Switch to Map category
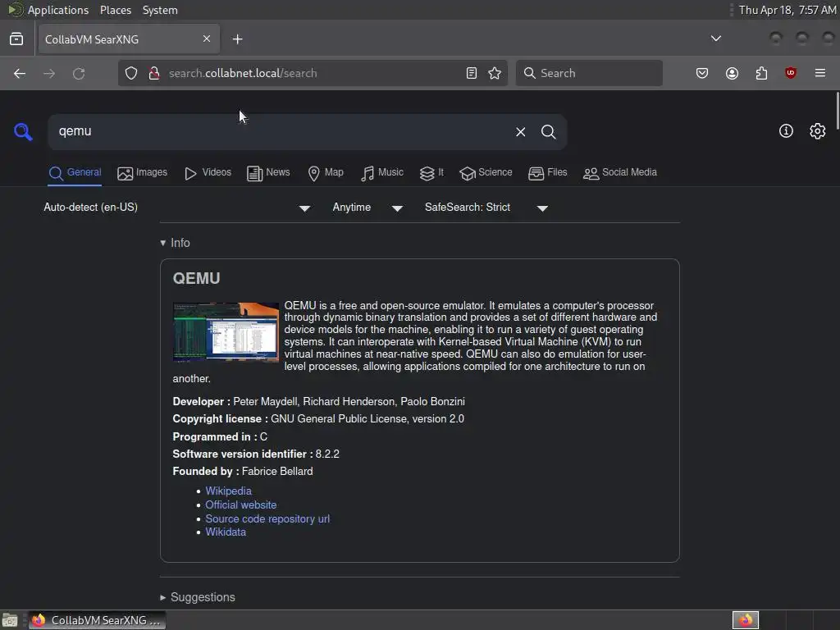The image size is (840, 630). tap(326, 172)
